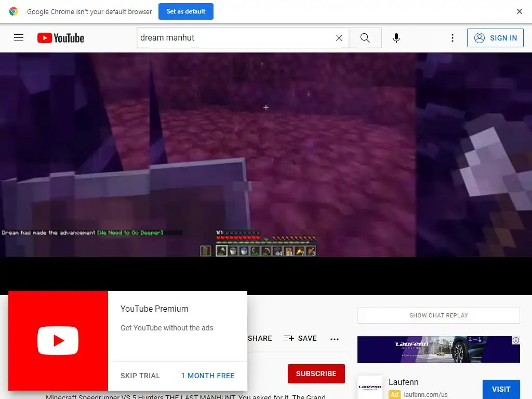Click the red YouTube Premium play logo
Screen dimensions: 532x399
point(58,341)
